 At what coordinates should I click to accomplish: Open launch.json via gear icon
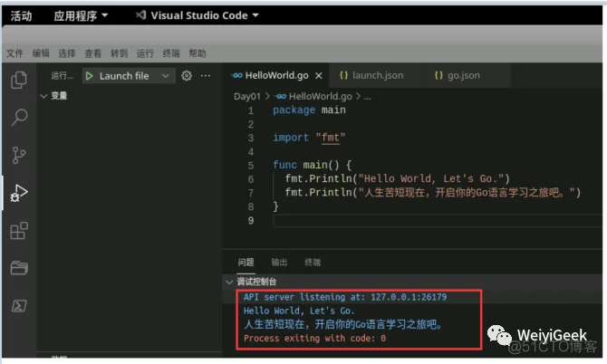tap(187, 75)
